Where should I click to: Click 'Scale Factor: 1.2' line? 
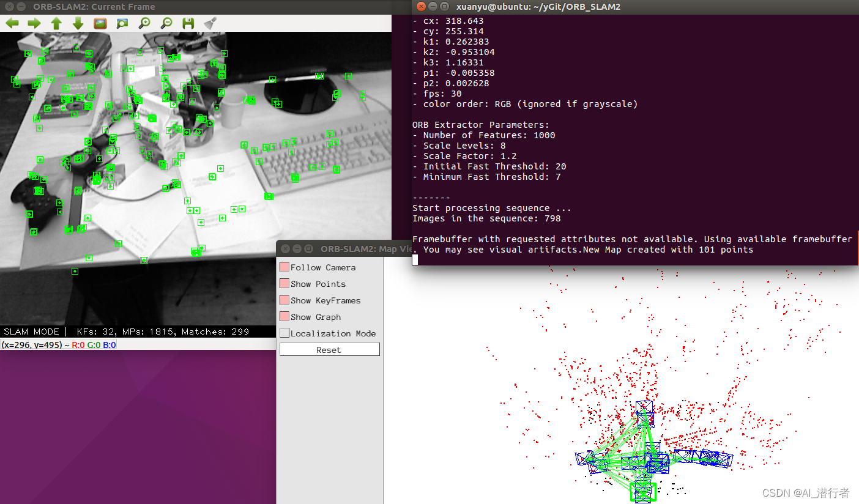tap(463, 156)
